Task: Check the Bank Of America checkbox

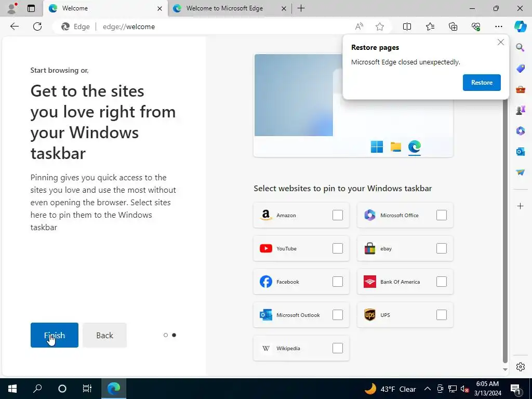Action: click(x=442, y=282)
